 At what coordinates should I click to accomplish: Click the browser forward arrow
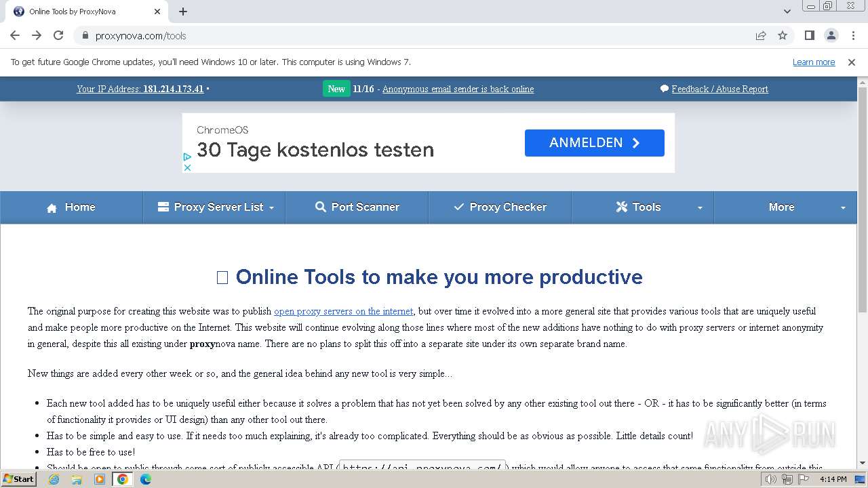pos(37,35)
